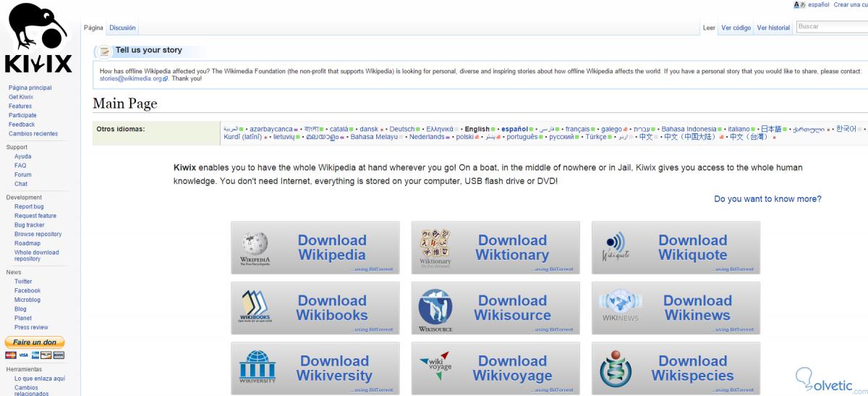
Task: Click the Download Wikipedia button
Action: point(315,248)
